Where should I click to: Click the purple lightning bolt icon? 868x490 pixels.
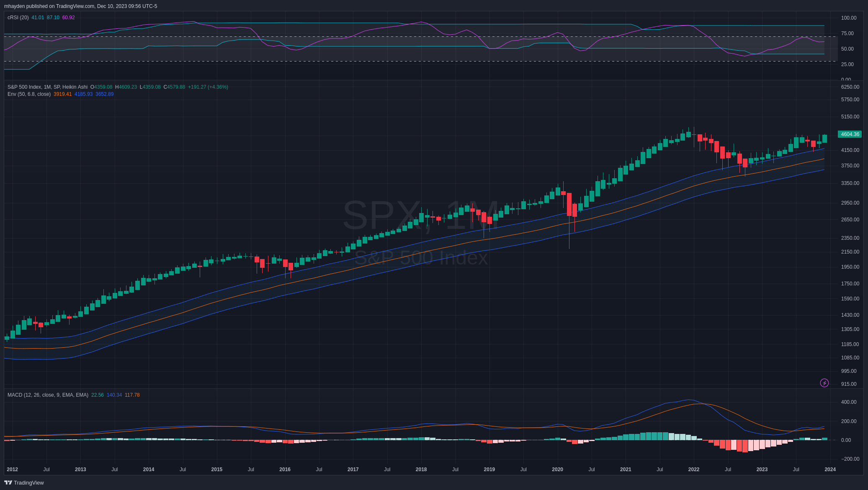point(824,383)
